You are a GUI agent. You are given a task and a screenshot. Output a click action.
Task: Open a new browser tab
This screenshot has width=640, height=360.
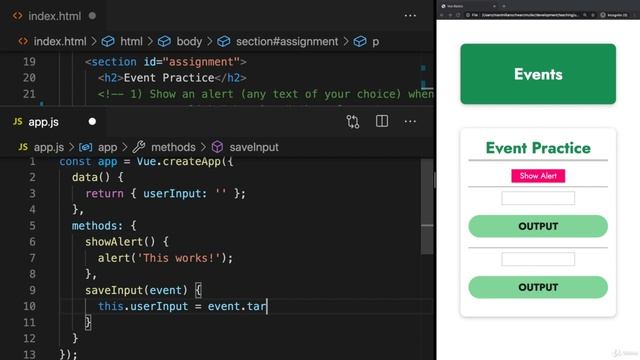(504, 6)
